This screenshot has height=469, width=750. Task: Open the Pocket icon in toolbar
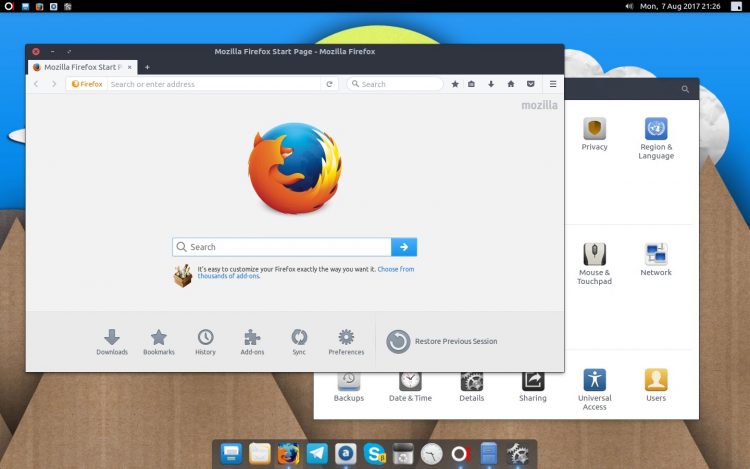tap(530, 84)
